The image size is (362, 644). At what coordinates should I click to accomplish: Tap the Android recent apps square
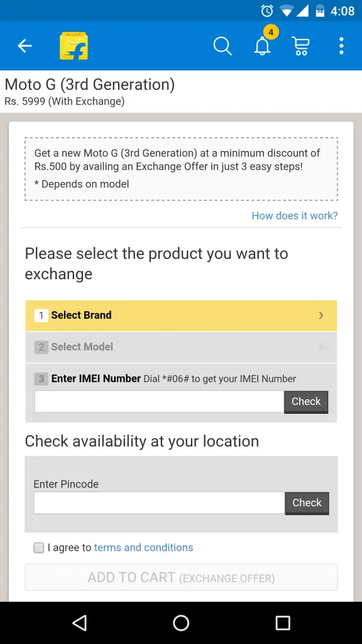282,623
